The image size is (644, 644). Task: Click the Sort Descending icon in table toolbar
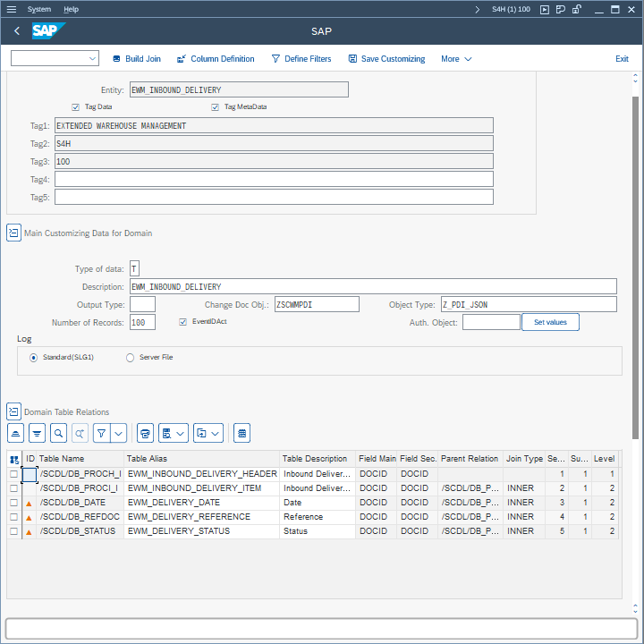37,433
